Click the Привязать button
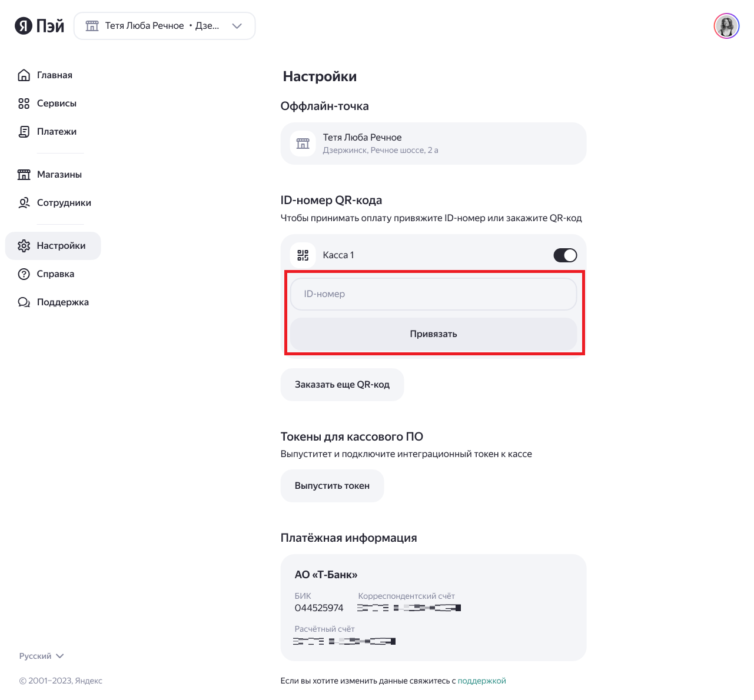The height and width of the screenshot is (700, 754). (433, 334)
